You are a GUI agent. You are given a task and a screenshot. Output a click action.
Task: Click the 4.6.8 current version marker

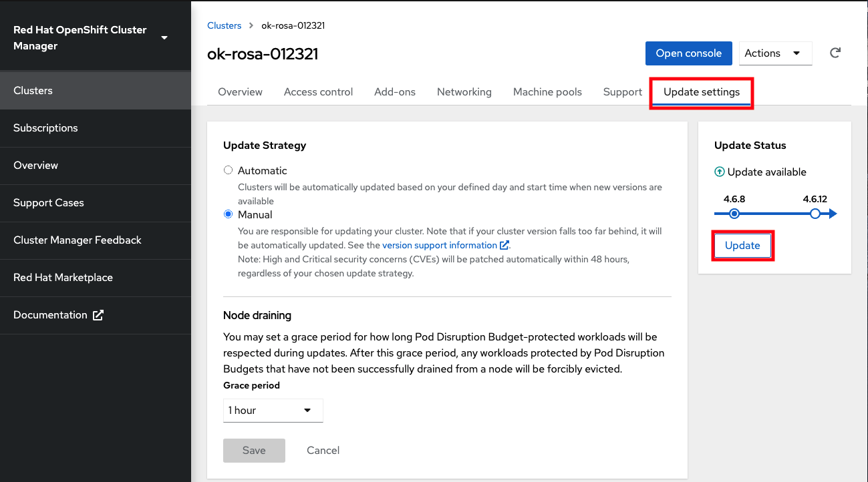(734, 214)
